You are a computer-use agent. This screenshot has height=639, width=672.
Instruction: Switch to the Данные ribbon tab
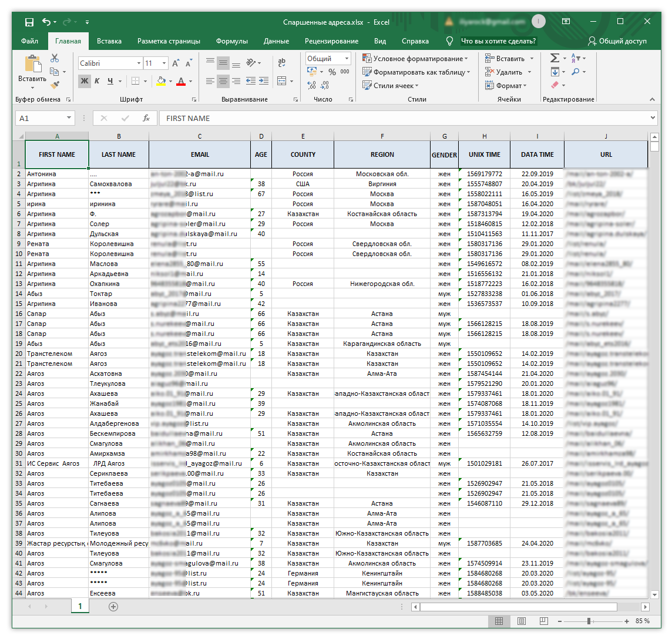[x=276, y=41]
